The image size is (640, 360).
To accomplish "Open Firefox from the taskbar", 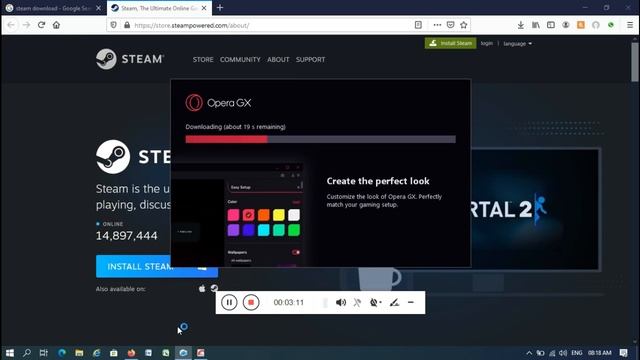I will pos(131,353).
